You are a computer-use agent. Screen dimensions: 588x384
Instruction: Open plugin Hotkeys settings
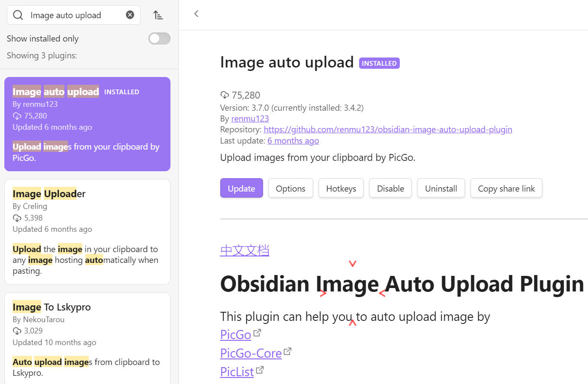341,188
